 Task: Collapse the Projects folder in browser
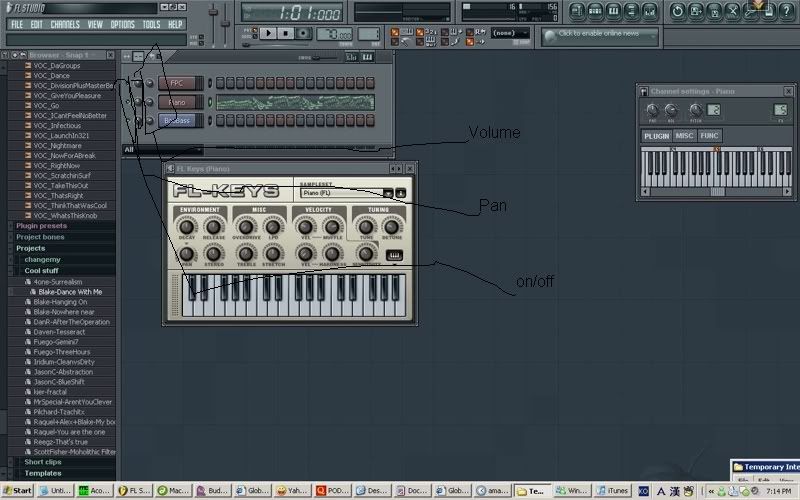point(31,248)
